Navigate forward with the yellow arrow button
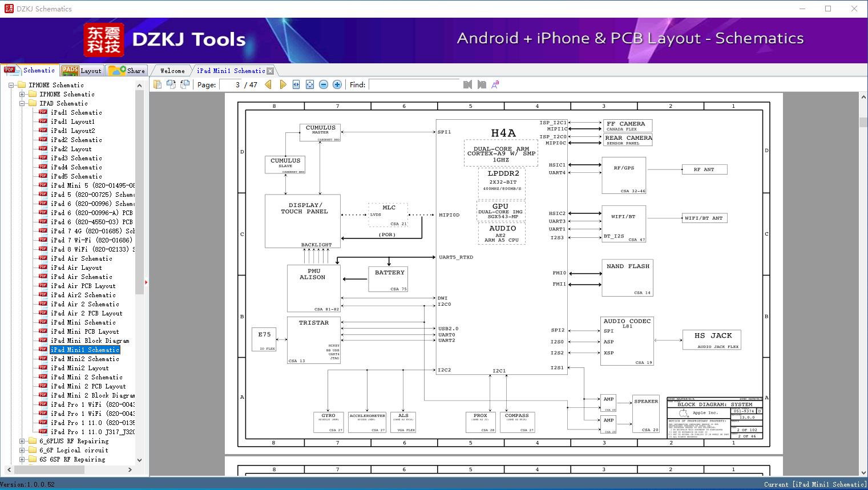This screenshot has height=490, width=868. pos(283,84)
